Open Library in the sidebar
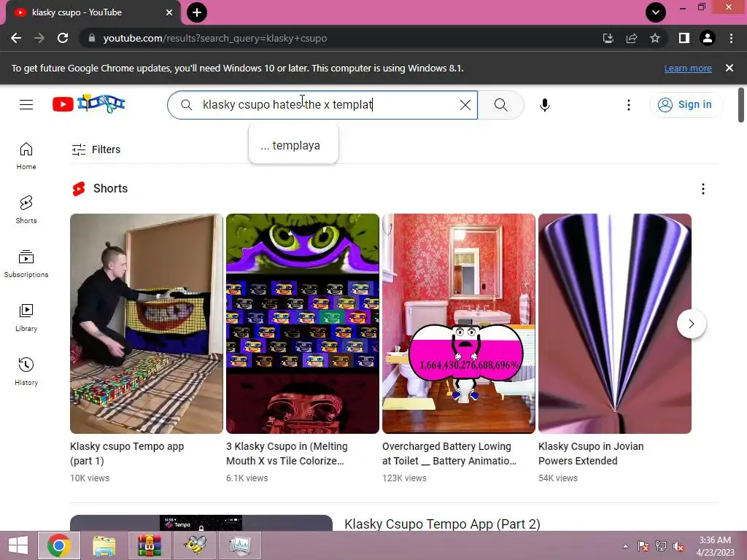The width and height of the screenshot is (747, 560). click(x=26, y=318)
